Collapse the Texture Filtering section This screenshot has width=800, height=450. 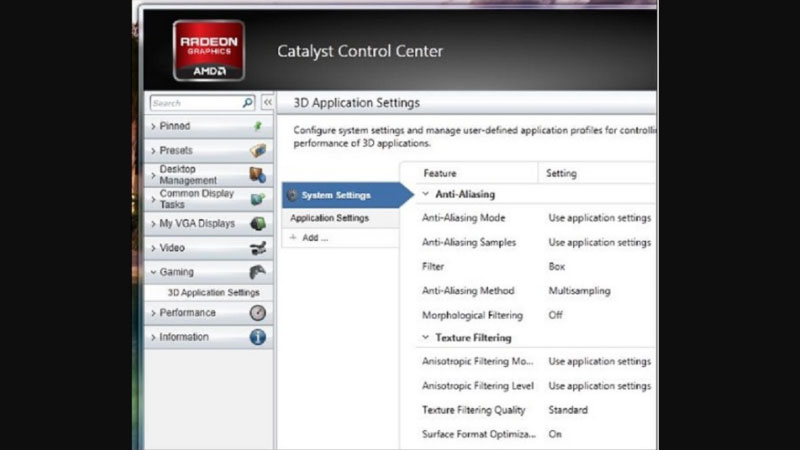(426, 338)
